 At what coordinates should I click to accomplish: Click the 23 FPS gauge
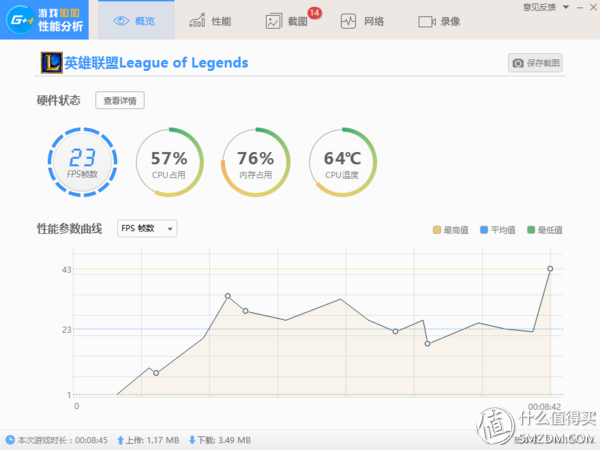click(x=82, y=162)
